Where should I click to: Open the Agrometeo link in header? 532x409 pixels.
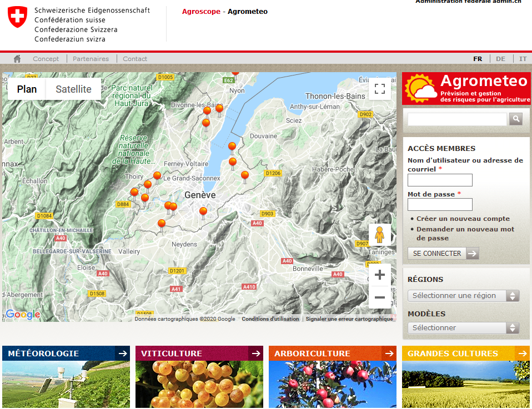(x=248, y=12)
